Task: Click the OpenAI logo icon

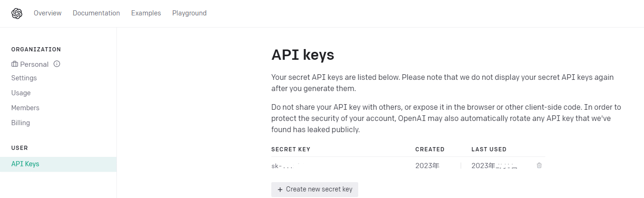Action: pyautogui.click(x=17, y=14)
